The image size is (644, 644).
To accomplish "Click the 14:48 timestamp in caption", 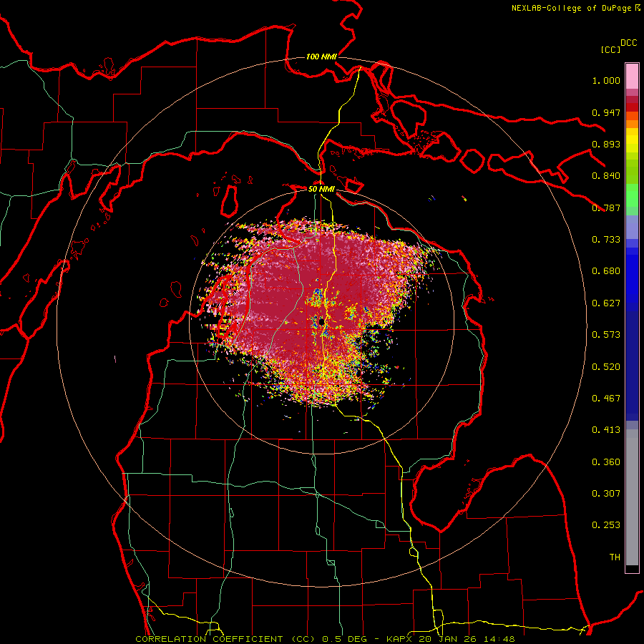I will [498, 639].
